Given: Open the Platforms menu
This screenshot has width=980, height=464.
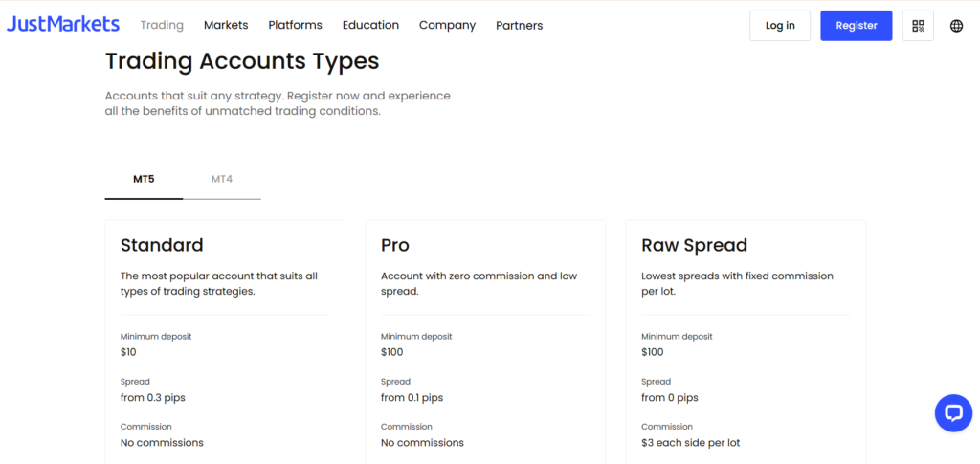Looking at the screenshot, I should [x=295, y=25].
